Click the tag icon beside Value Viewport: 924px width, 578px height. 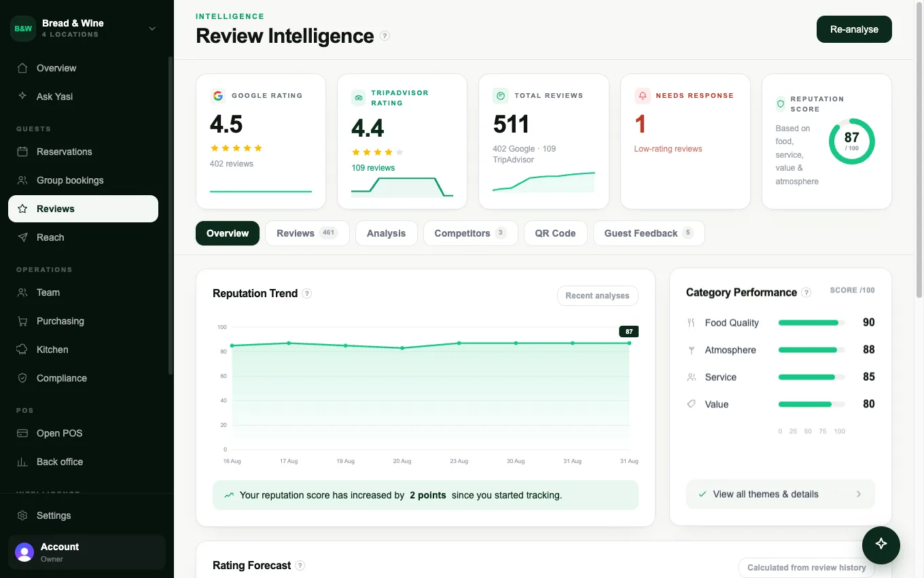[692, 404]
